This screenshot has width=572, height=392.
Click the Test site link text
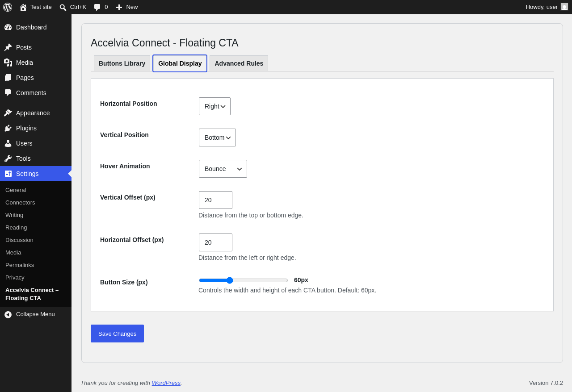(41, 7)
